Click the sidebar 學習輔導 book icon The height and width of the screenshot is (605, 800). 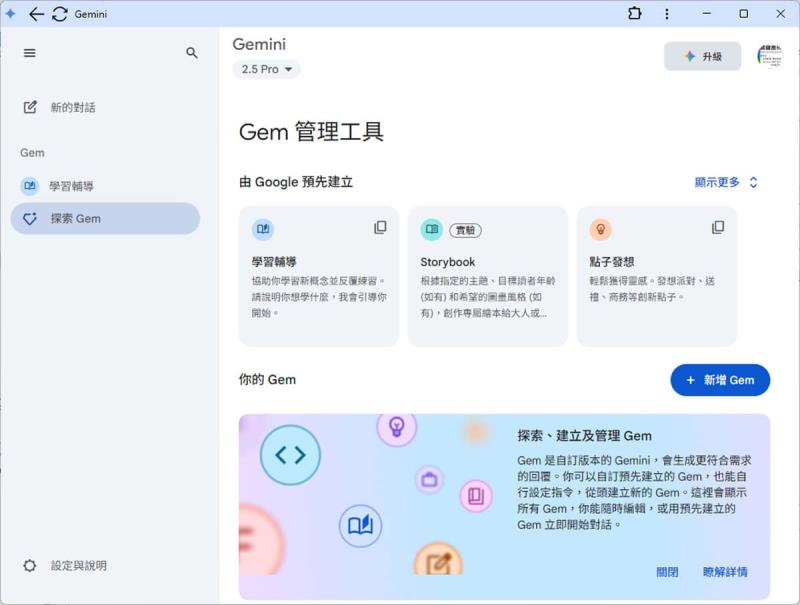(30, 186)
